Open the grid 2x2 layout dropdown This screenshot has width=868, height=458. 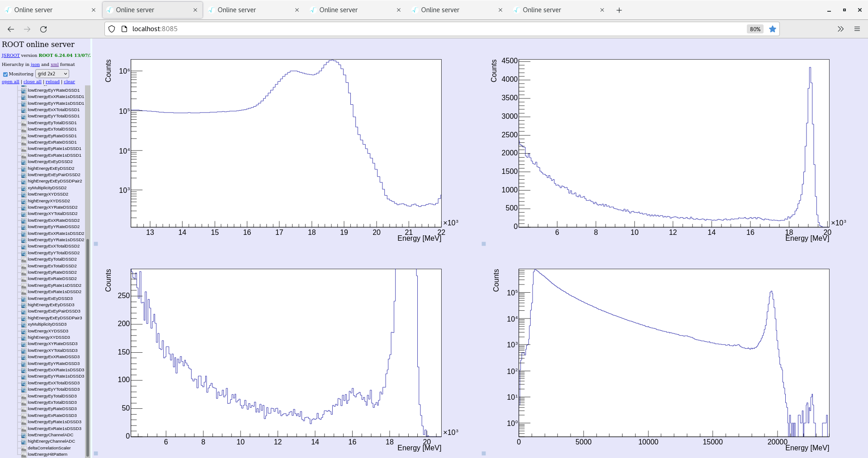click(x=52, y=74)
